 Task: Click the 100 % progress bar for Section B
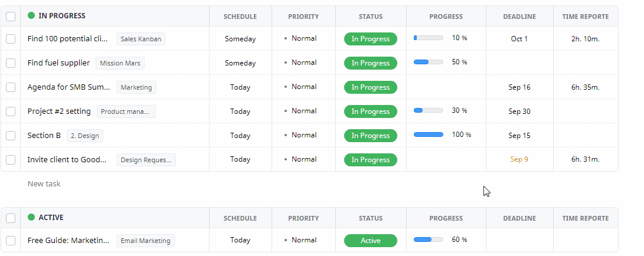(429, 134)
